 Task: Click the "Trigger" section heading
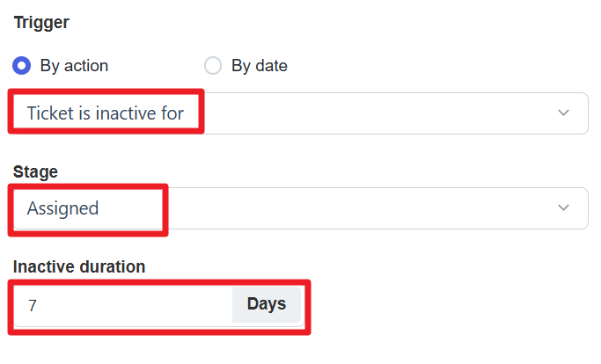(x=41, y=22)
